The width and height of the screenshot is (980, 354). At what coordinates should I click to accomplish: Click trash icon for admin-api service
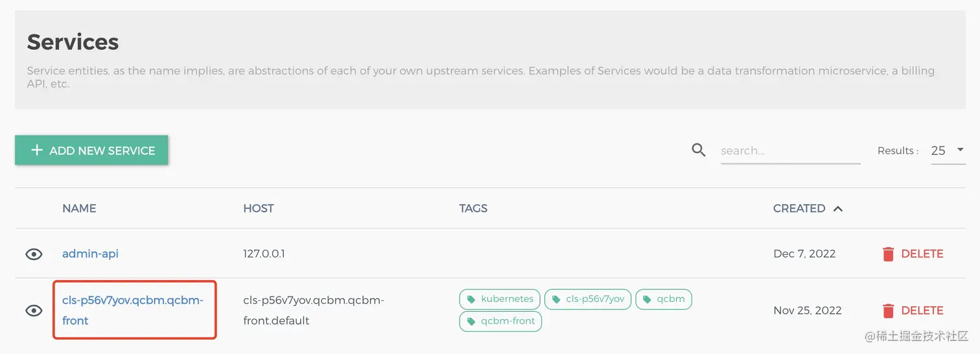tap(888, 254)
